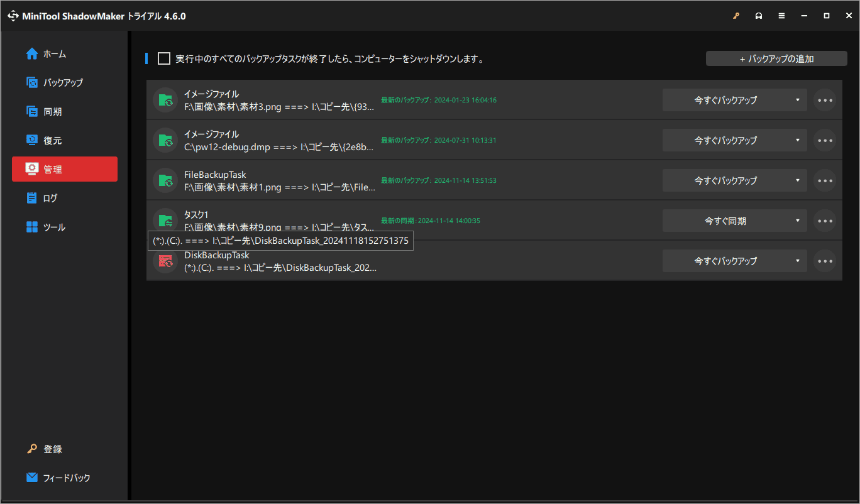Expand sync dropdown arrow for タスク1
The width and height of the screenshot is (860, 504).
click(798, 221)
